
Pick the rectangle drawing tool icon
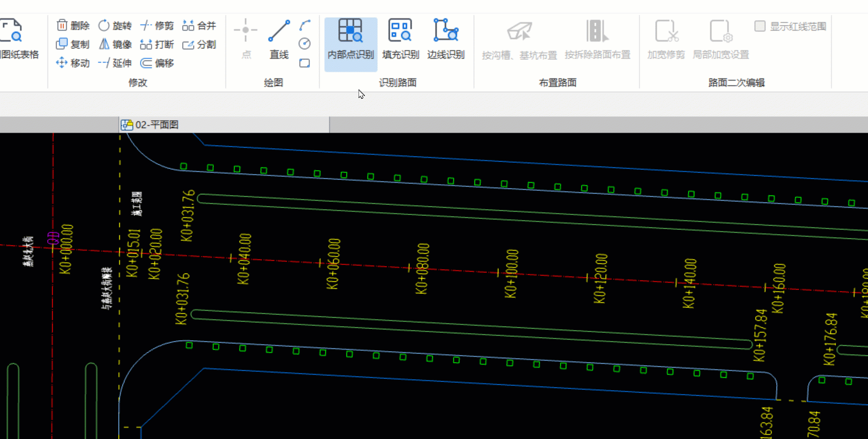305,63
